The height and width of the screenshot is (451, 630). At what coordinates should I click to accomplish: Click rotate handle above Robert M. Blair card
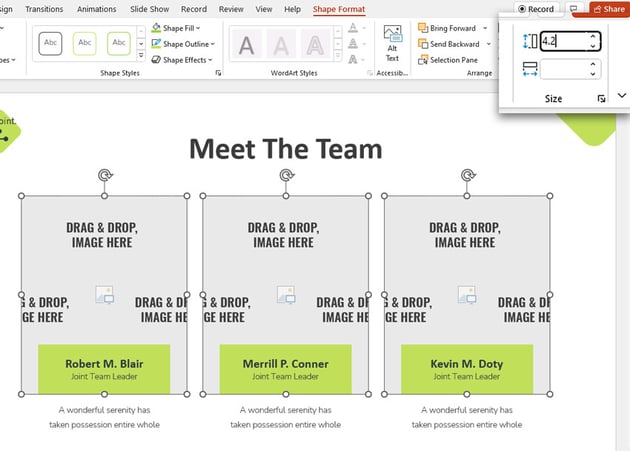click(105, 176)
